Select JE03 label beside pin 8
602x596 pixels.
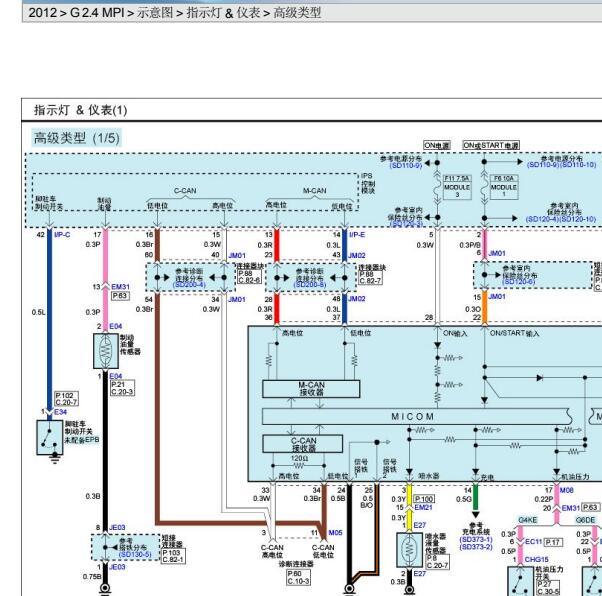click(x=117, y=527)
